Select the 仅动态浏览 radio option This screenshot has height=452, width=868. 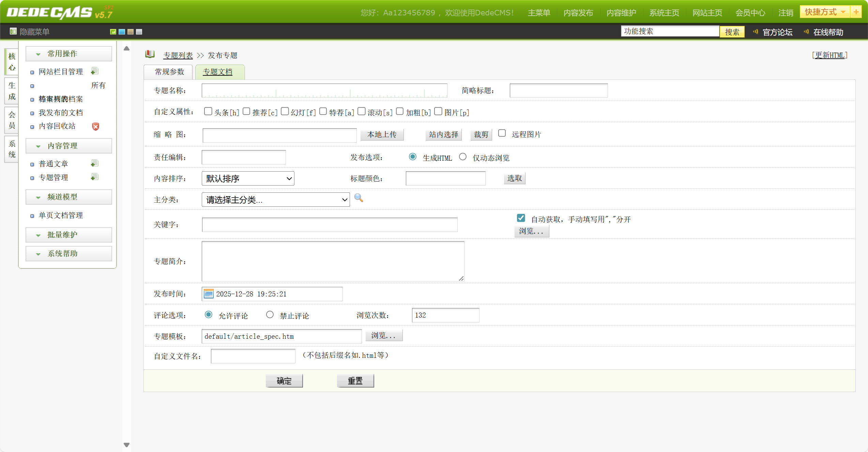[462, 157]
